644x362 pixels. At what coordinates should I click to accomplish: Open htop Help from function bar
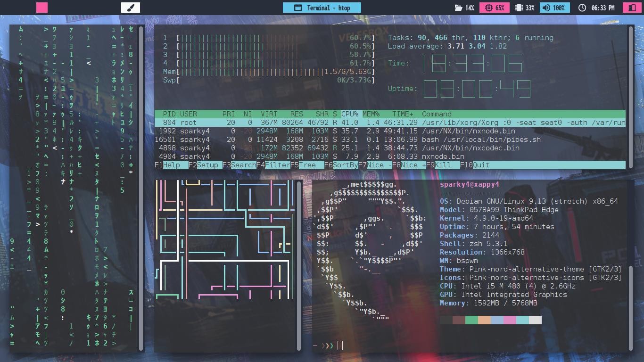click(171, 165)
